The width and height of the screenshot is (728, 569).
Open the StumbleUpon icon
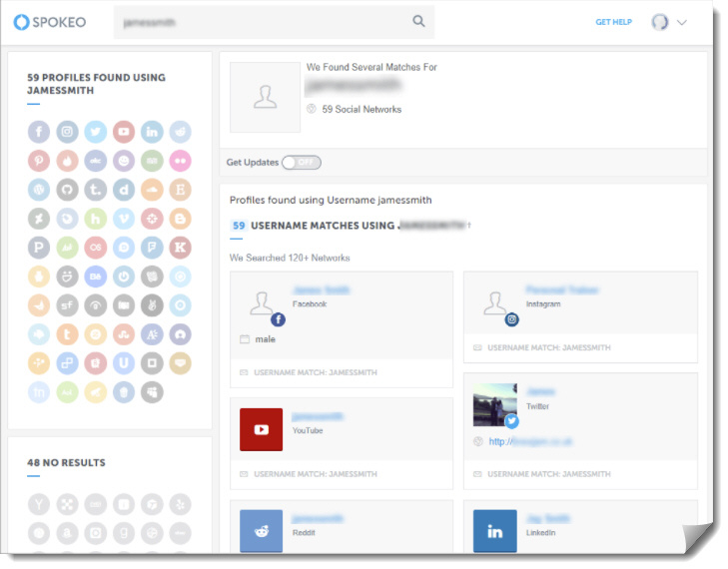pos(124,334)
